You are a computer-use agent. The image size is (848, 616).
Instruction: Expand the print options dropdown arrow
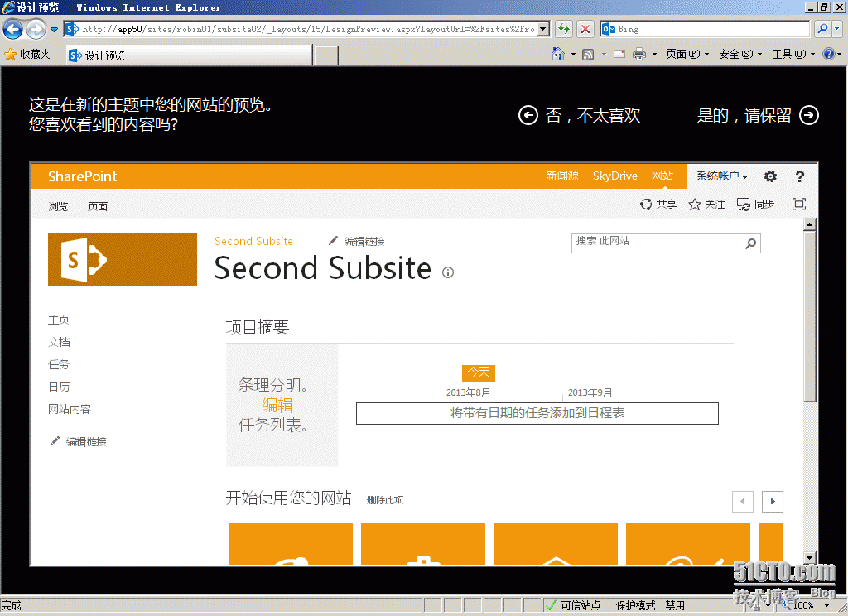(654, 54)
